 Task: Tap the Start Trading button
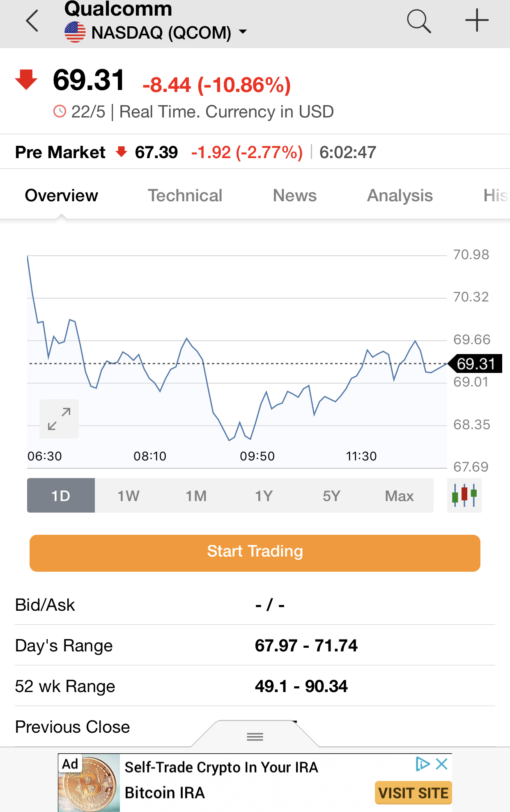tap(255, 553)
